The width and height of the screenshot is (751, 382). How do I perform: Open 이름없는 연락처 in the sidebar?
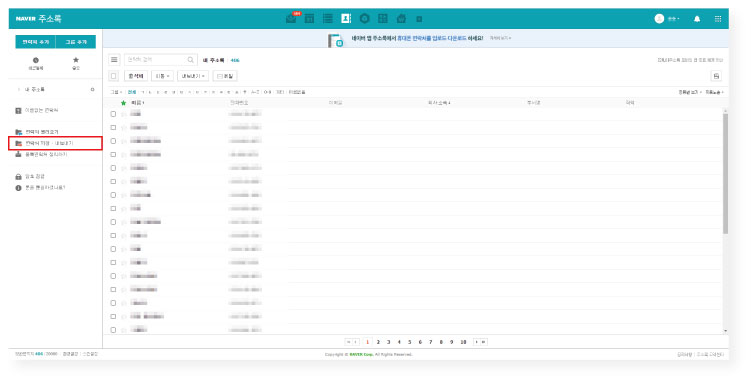37,111
